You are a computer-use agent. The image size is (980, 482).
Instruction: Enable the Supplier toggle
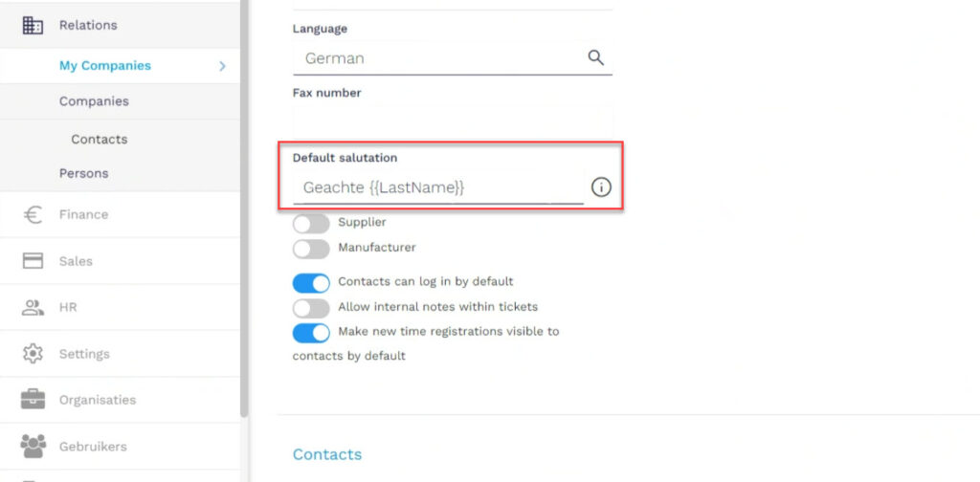pyautogui.click(x=311, y=223)
